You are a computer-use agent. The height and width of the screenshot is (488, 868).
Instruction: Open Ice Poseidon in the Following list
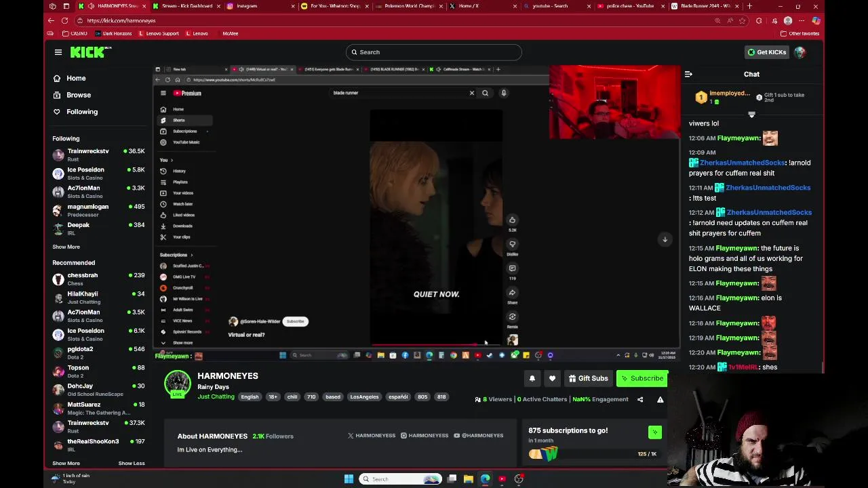coord(99,174)
